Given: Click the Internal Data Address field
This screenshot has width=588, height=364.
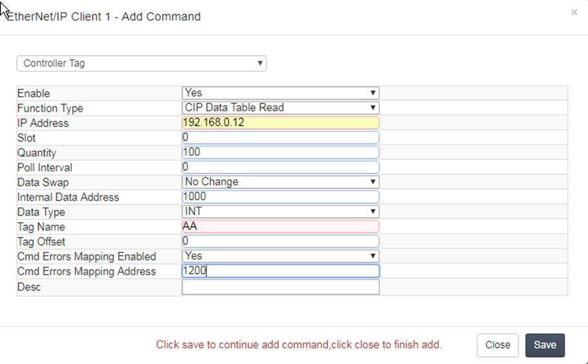Looking at the screenshot, I should click(x=281, y=197).
